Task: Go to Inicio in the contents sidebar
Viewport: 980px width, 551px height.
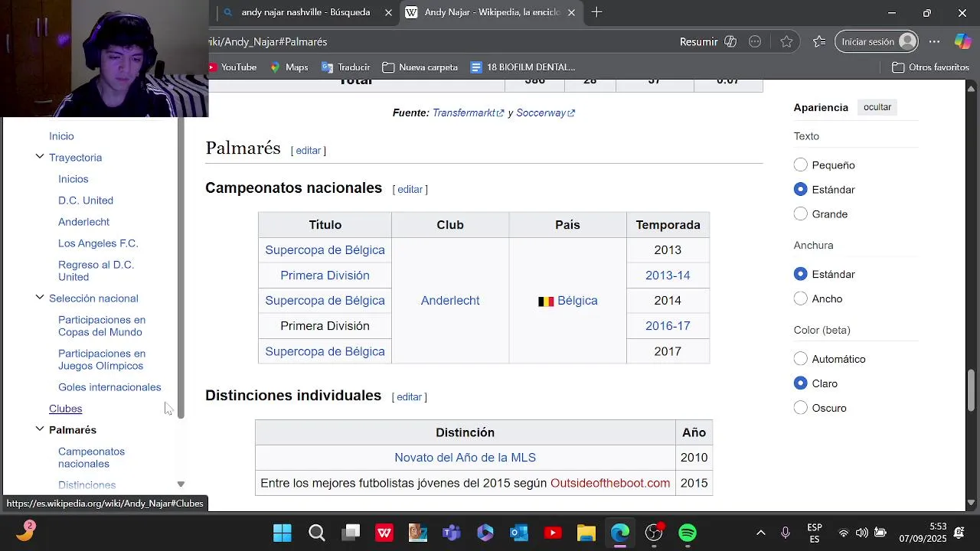Action: (x=61, y=136)
